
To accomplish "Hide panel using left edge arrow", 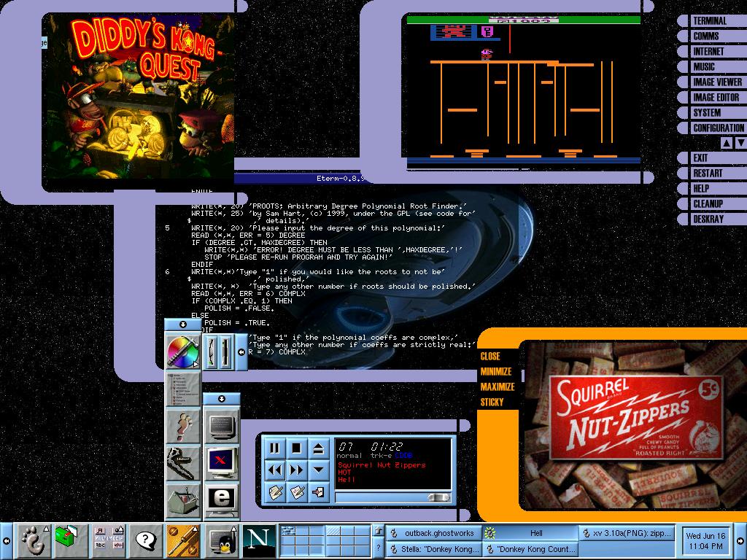I will [6, 541].
